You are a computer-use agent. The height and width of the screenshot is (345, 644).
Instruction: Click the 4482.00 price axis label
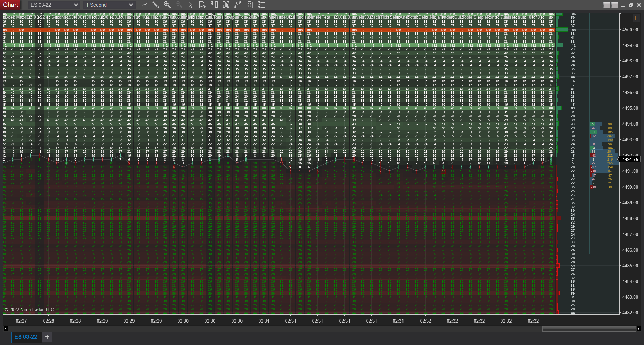click(630, 313)
